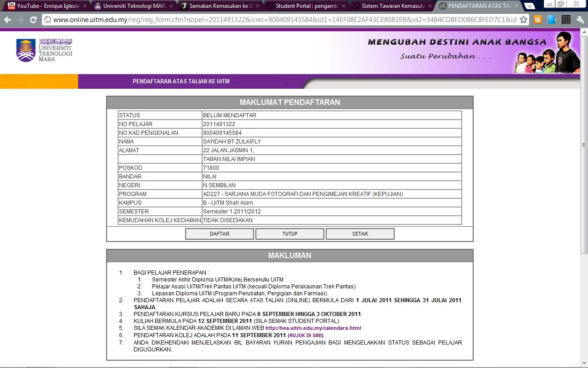Open the hea.uitm.edu.my calendars link
Image resolution: width=588 pixels, height=368 pixels.
pyautogui.click(x=313, y=328)
